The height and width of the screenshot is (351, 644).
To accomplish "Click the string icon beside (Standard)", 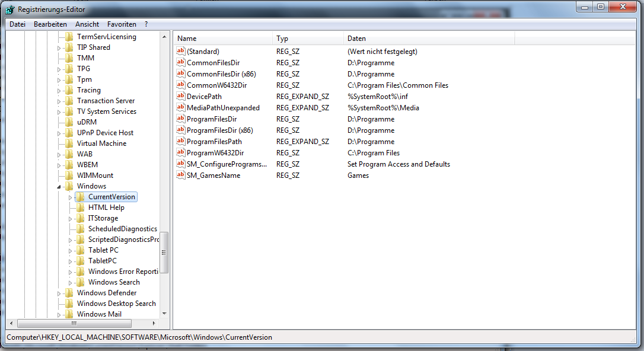I will pos(181,51).
